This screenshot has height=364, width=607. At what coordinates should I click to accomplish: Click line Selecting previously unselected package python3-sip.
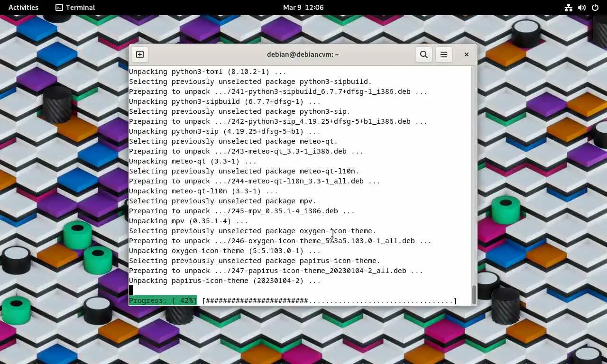tap(240, 111)
